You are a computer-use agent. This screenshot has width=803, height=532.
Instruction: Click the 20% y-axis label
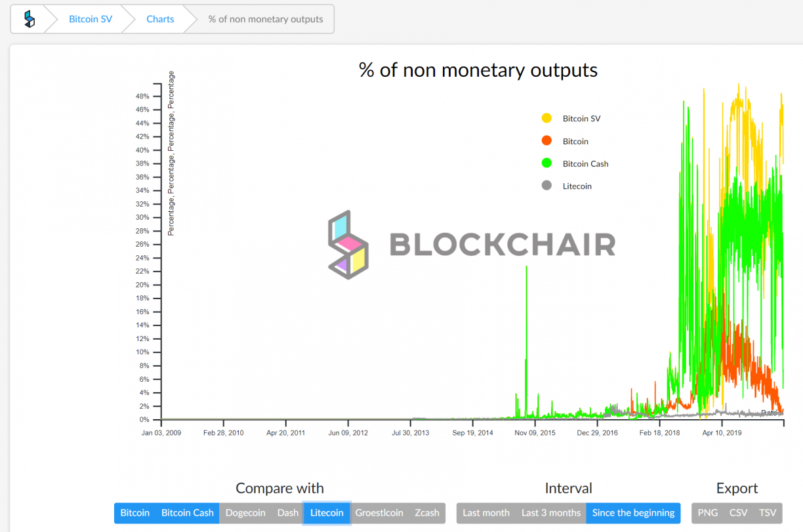[x=142, y=285]
